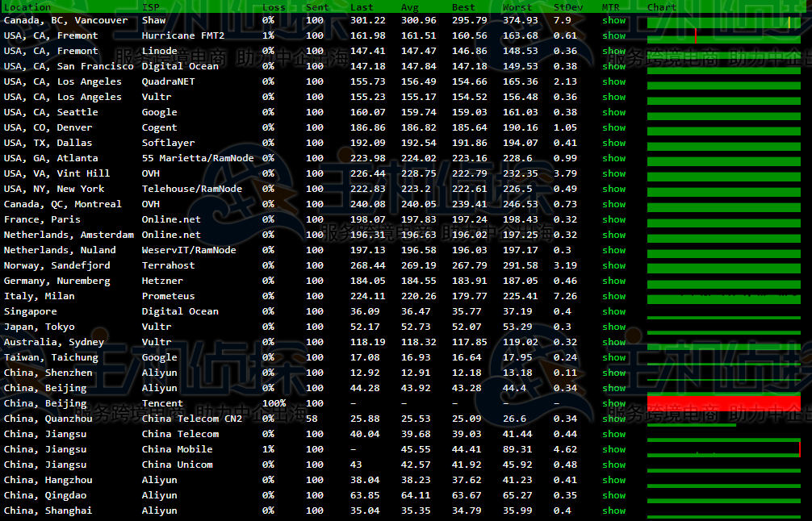Select the StDev column header
The image size is (812, 521).
tap(567, 7)
